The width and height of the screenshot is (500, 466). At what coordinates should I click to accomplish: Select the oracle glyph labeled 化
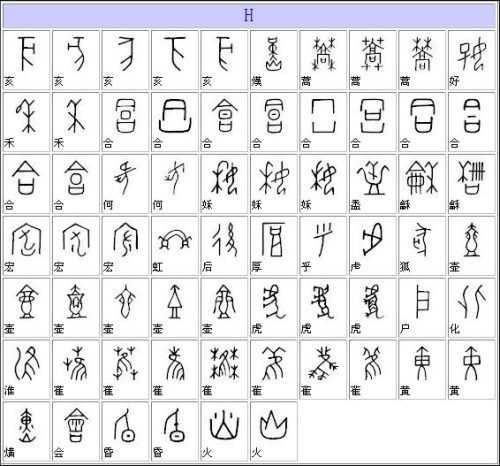coord(471,302)
